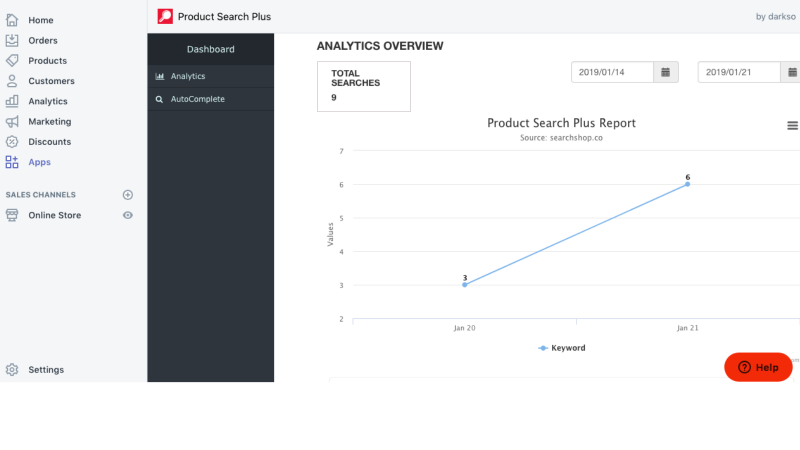Navigate to Customers
800x450 pixels.
click(52, 81)
